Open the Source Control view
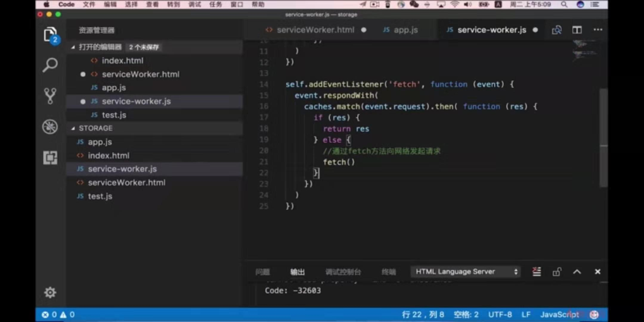Viewport: 644px width, 322px height. point(50,96)
